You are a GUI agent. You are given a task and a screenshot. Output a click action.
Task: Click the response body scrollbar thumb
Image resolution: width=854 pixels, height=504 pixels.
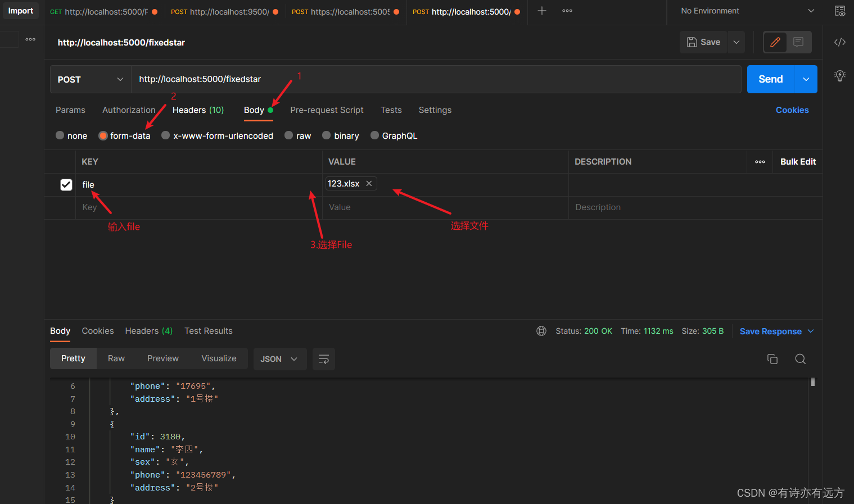tap(813, 382)
